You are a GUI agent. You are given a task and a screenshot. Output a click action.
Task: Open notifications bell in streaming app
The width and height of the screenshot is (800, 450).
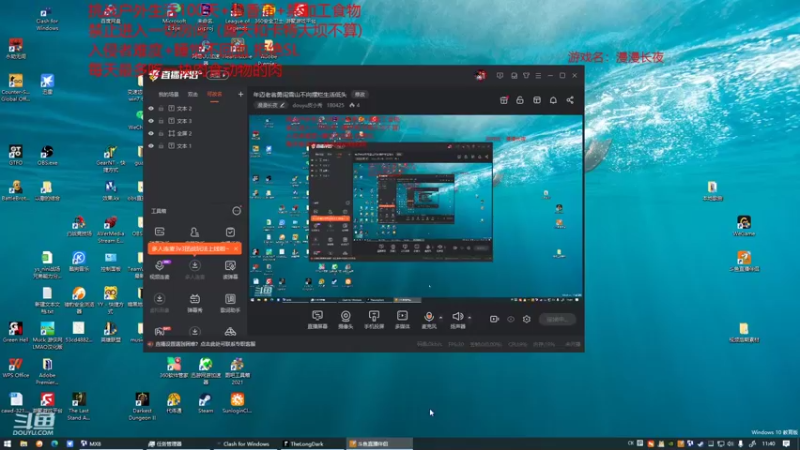[553, 100]
